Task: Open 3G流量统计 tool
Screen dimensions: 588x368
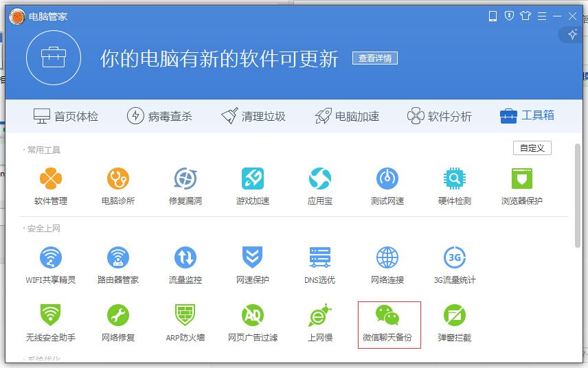Action: [455, 265]
